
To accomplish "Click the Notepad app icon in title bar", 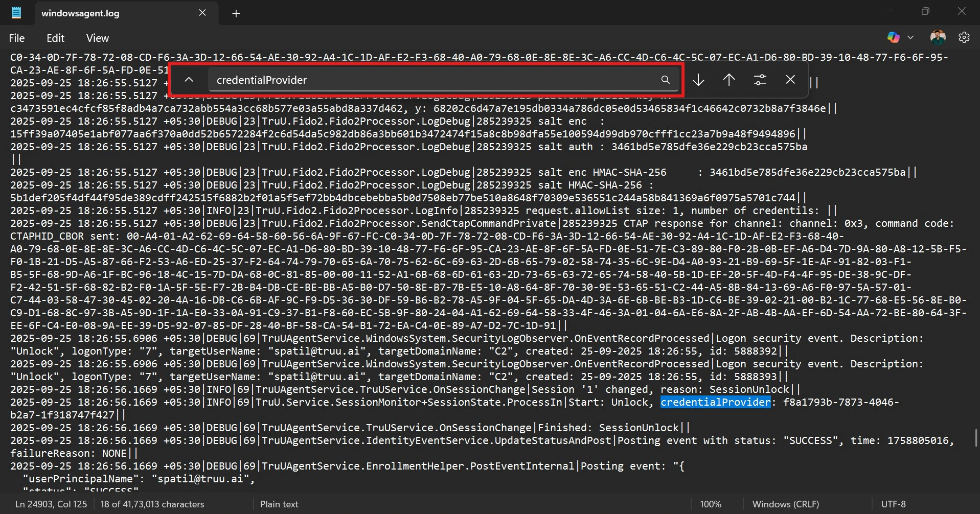I will [x=16, y=13].
